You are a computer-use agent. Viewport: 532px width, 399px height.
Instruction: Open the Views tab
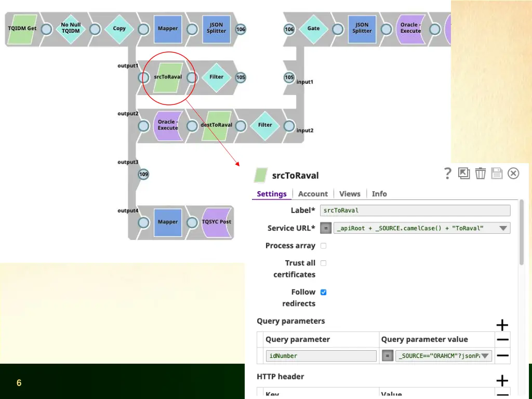(350, 194)
